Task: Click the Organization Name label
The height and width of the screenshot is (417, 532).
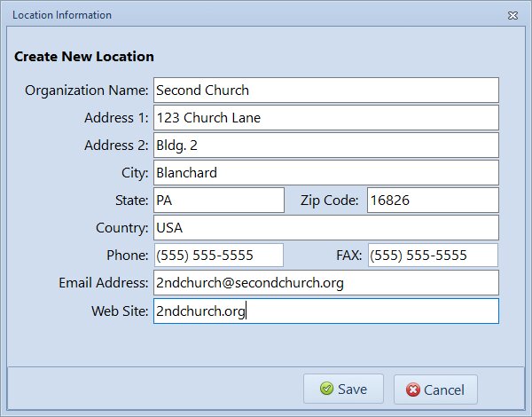Action: (x=87, y=90)
